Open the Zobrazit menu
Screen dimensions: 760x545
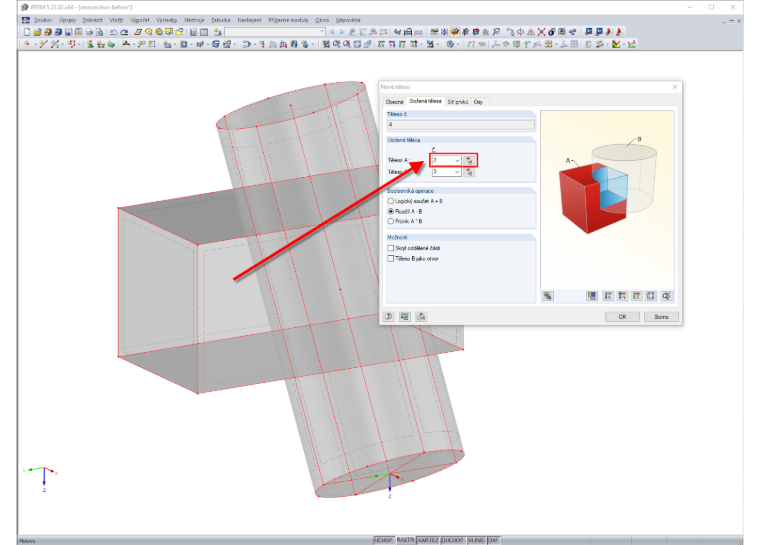[x=92, y=20]
